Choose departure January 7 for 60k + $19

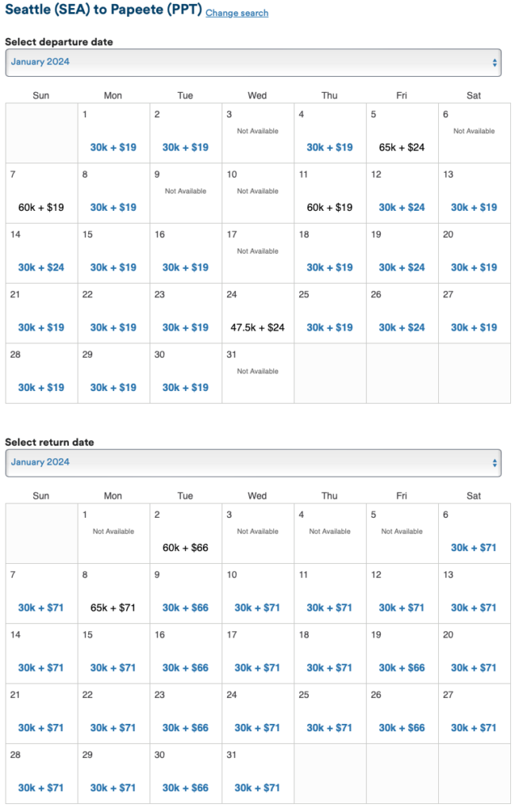click(x=41, y=208)
